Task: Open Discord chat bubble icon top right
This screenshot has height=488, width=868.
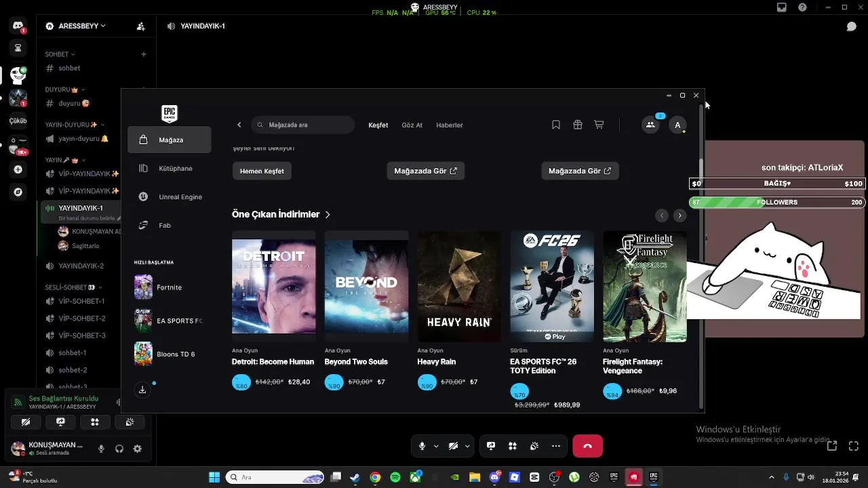Action: (x=851, y=26)
